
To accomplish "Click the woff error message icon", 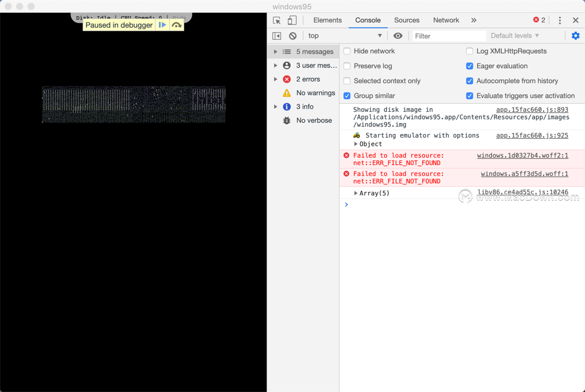I will click(346, 174).
